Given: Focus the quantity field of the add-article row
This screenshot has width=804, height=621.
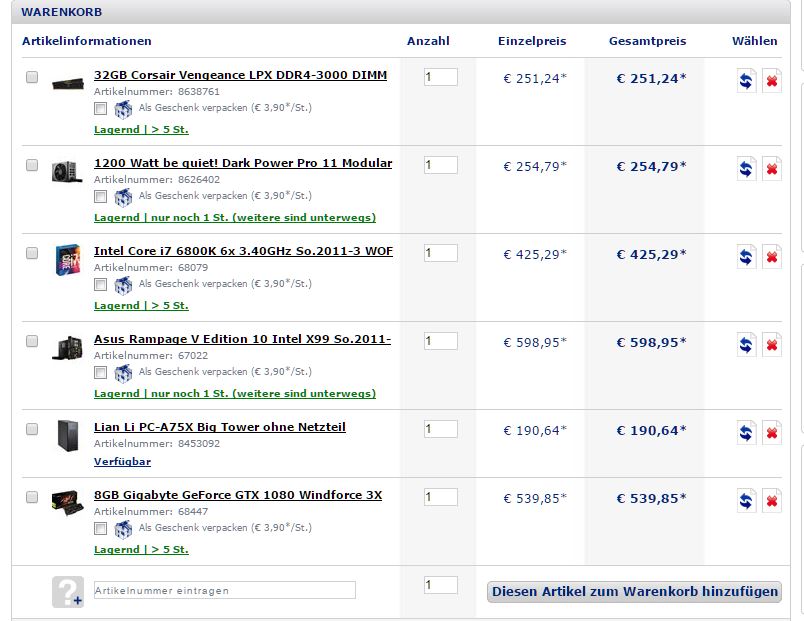Looking at the screenshot, I should click(441, 585).
